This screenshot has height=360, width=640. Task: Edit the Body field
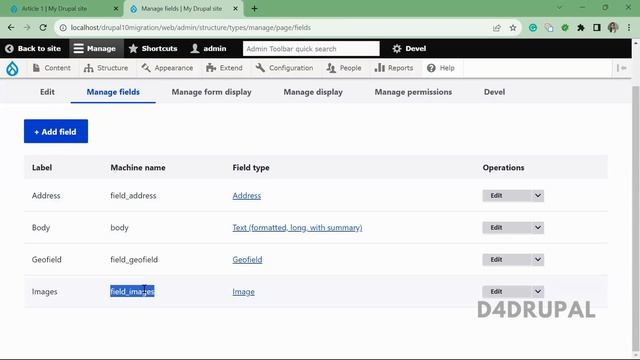coord(496,228)
